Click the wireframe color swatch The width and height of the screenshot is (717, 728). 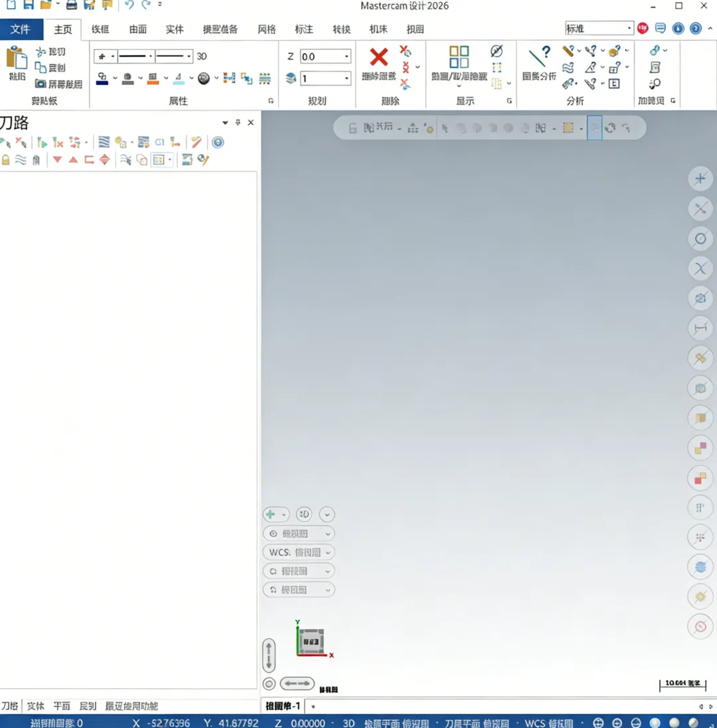(x=102, y=78)
